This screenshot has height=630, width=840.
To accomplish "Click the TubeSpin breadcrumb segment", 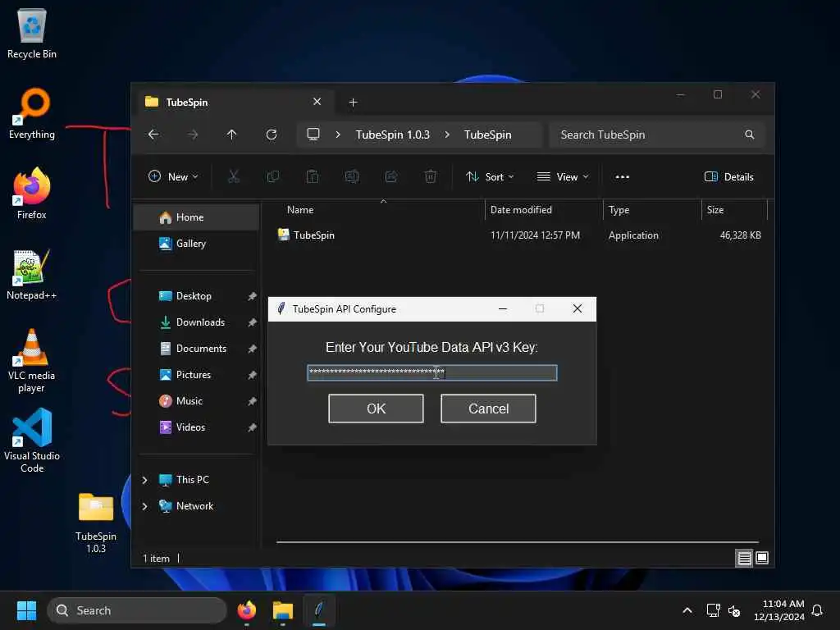I will [x=487, y=135].
